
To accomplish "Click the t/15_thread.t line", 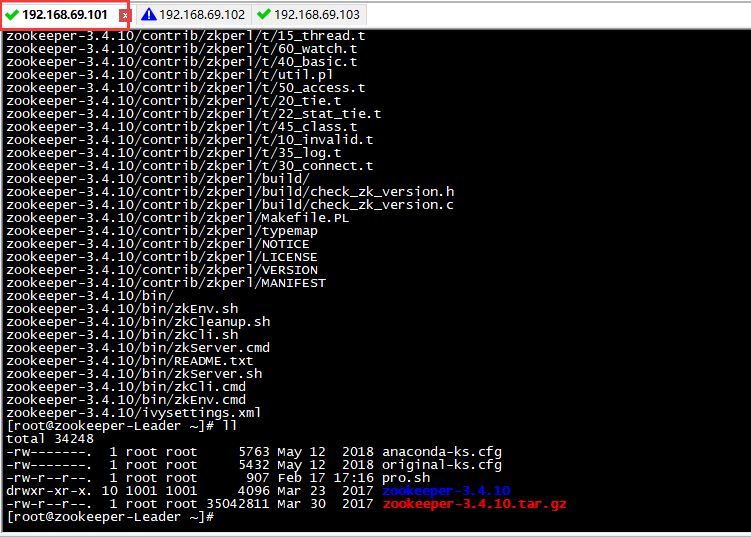I will pyautogui.click(x=186, y=36).
